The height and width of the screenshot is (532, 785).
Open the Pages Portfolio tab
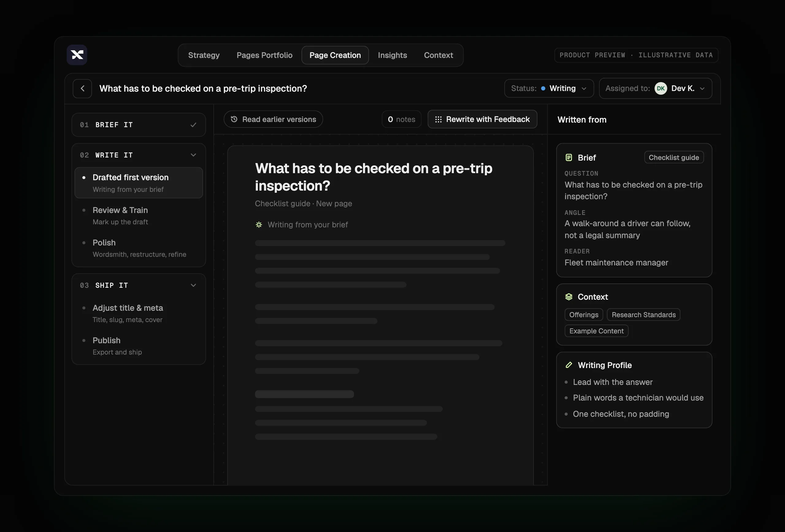265,55
